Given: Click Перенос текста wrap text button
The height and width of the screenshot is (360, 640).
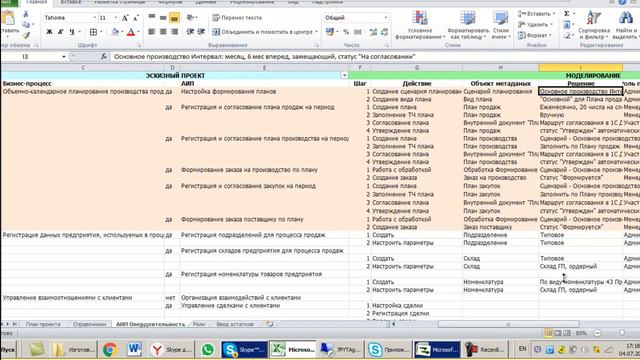Looking at the screenshot, I should coord(237,18).
